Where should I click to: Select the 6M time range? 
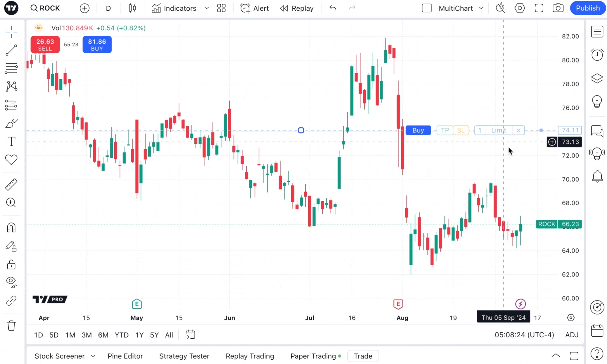103,335
